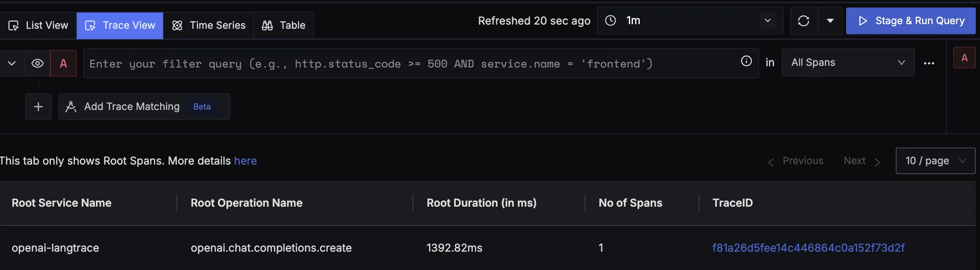The height and width of the screenshot is (270, 980).
Task: Click the filter query input field
Action: (x=409, y=64)
